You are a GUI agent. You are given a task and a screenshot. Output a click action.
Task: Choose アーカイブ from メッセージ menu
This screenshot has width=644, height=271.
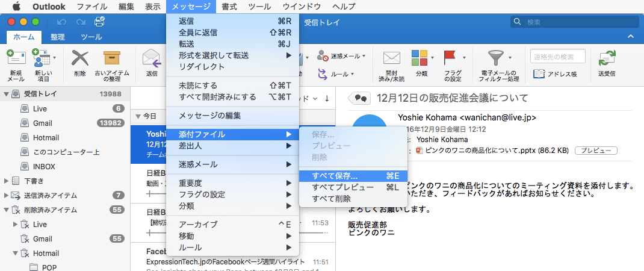tap(232, 225)
